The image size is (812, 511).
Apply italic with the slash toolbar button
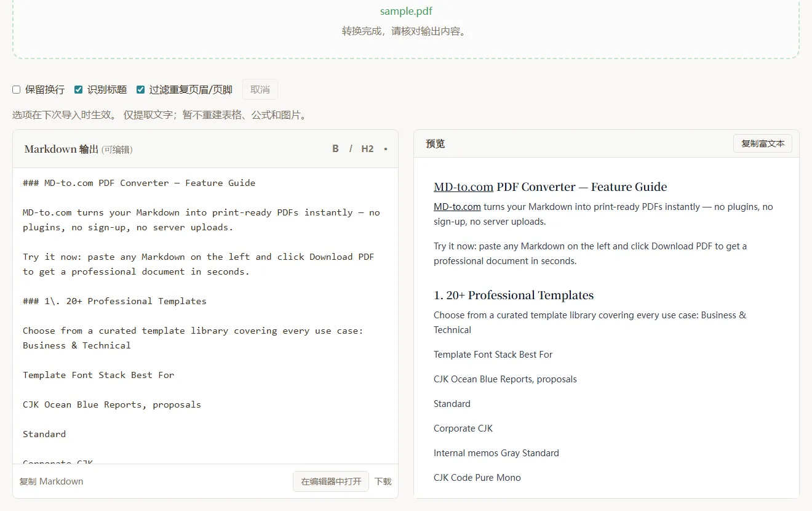[351, 148]
